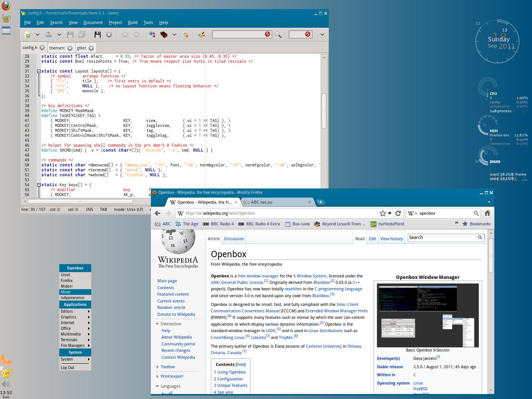Show more bookmarks via the chevron
The height and width of the screenshot is (399, 532).
tap(456, 223)
